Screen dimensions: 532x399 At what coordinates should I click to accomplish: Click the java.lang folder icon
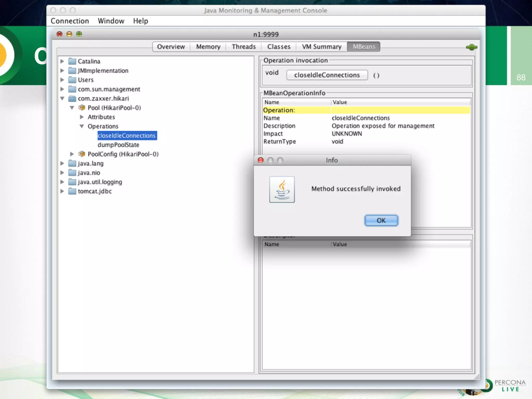click(72, 163)
